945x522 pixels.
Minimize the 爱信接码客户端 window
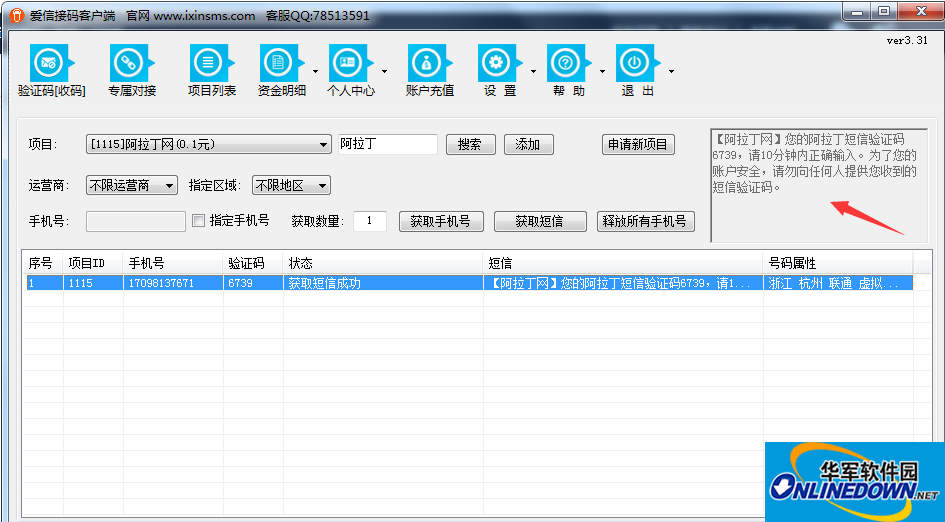coord(856,11)
